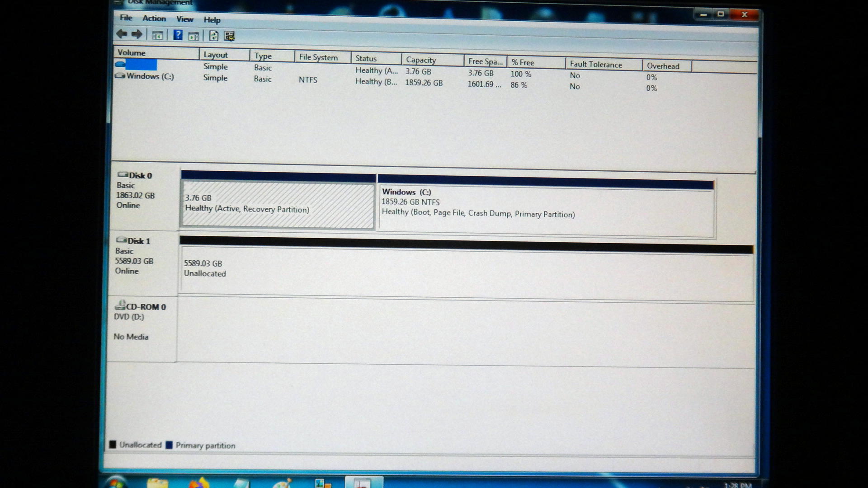Sort by the Layout column header
This screenshot has height=488, width=868.
click(x=224, y=55)
